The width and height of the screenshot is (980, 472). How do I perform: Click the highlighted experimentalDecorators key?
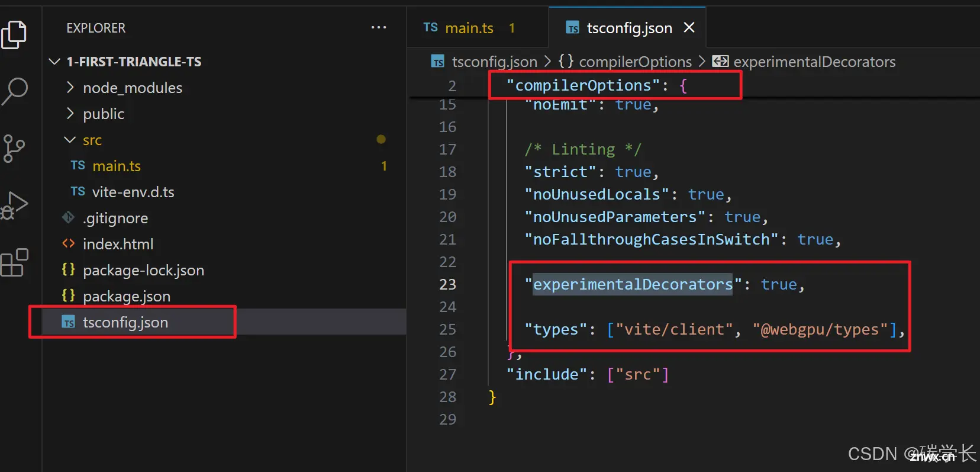pos(633,284)
